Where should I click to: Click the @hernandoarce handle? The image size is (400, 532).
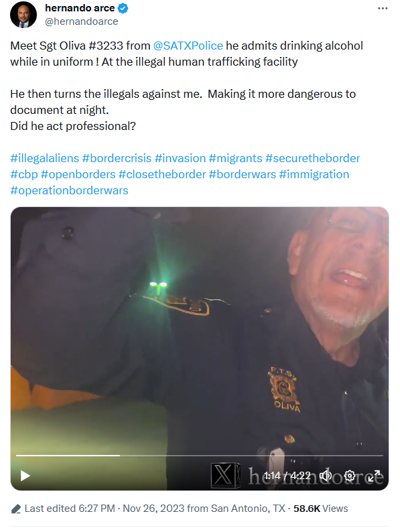(82, 21)
